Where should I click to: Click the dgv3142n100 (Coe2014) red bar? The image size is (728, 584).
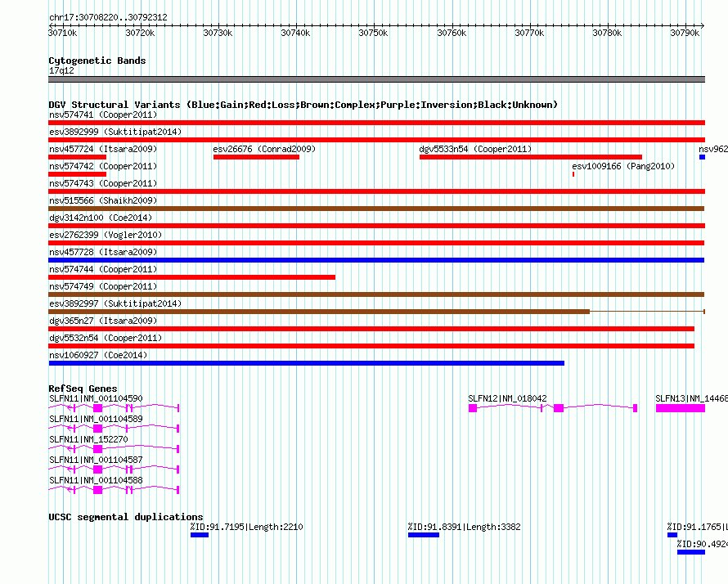376,226
